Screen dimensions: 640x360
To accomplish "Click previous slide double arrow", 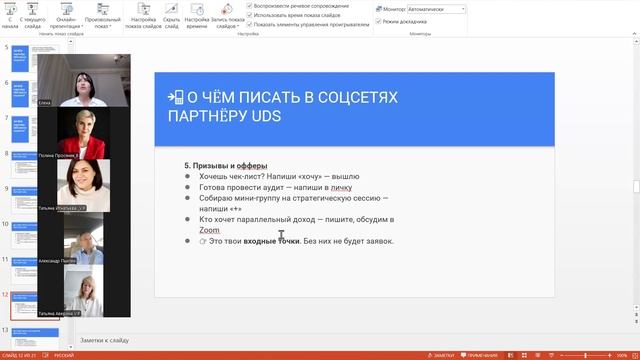I will click(636, 316).
